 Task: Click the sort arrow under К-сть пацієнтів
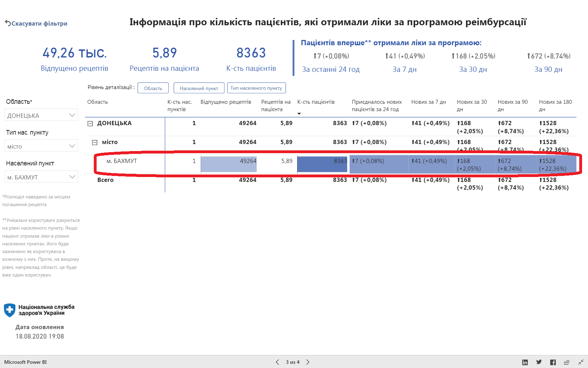[299, 114]
